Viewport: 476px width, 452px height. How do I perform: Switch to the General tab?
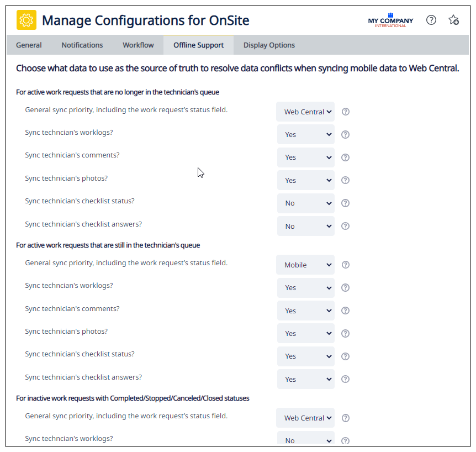(29, 45)
